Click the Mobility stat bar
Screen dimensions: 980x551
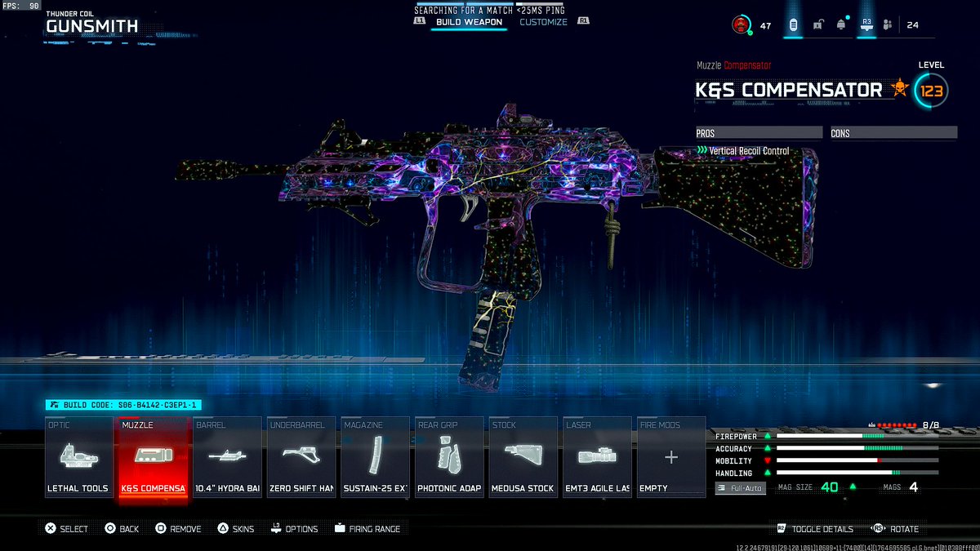pyautogui.click(x=857, y=460)
